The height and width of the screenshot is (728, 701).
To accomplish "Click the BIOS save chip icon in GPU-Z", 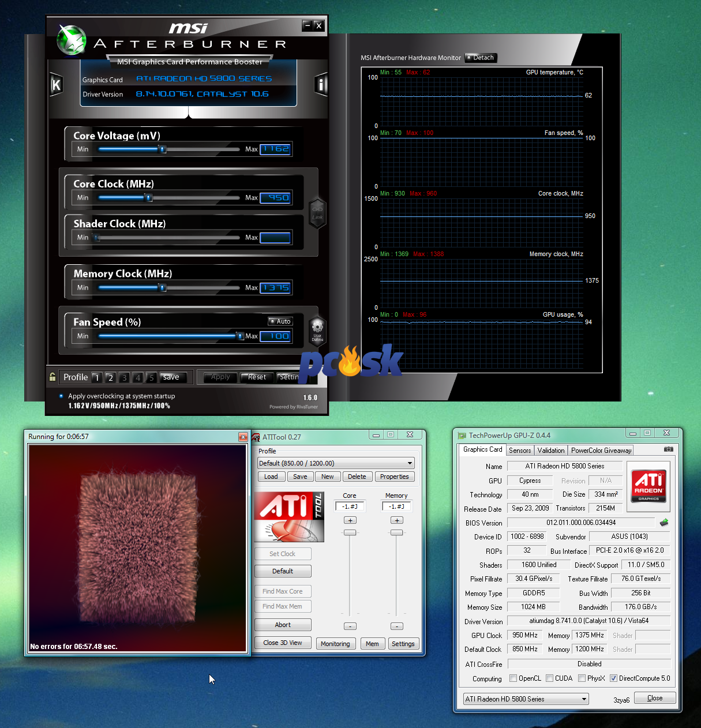I will click(x=664, y=523).
